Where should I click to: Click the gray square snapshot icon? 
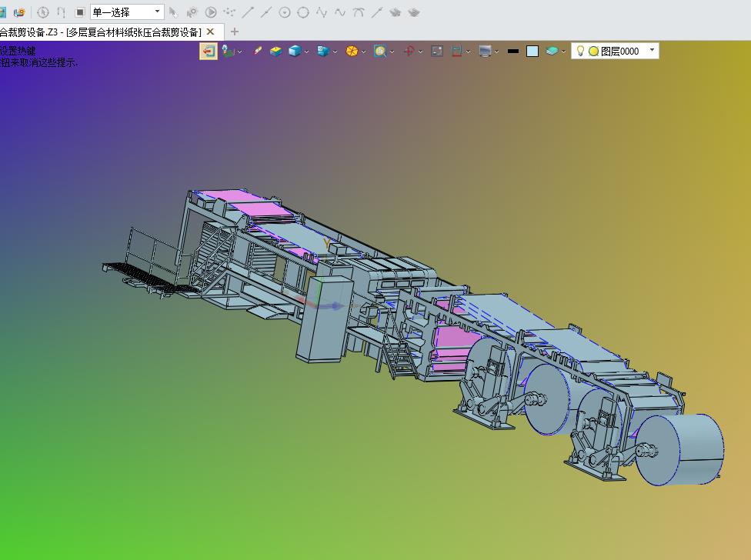(x=437, y=52)
